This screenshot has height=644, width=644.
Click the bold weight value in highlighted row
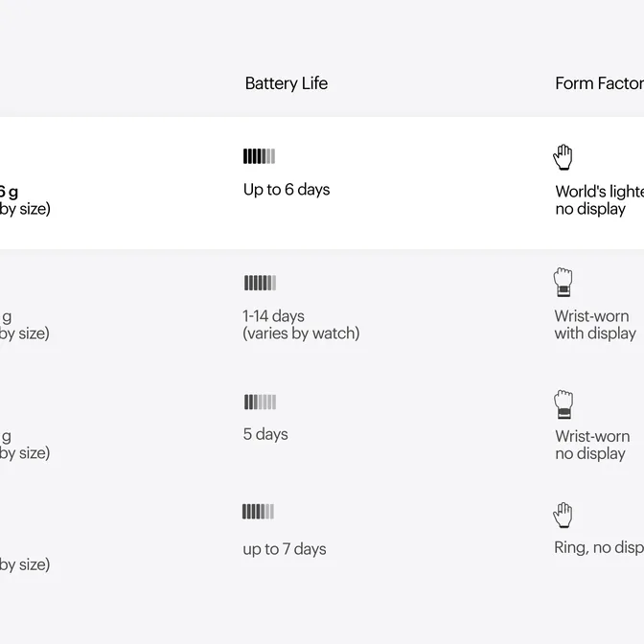(8, 191)
